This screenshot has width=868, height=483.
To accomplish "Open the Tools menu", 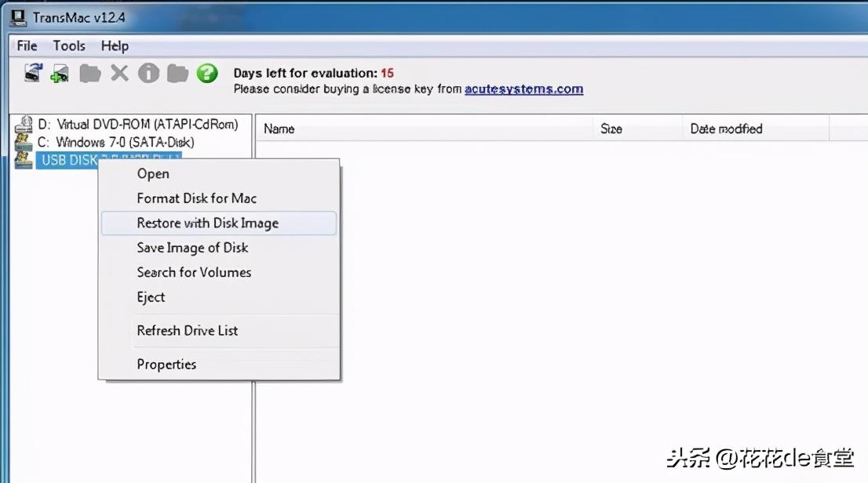I will click(69, 46).
